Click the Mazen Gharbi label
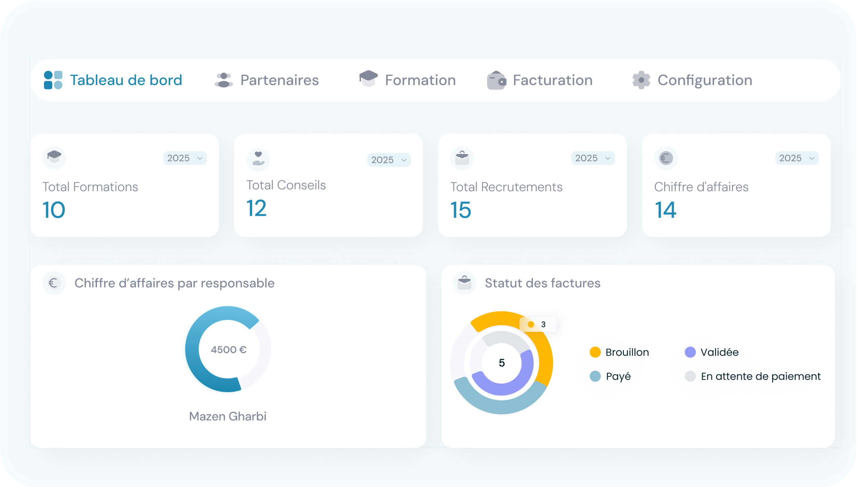Screen dimensions: 868x487 tap(228, 416)
